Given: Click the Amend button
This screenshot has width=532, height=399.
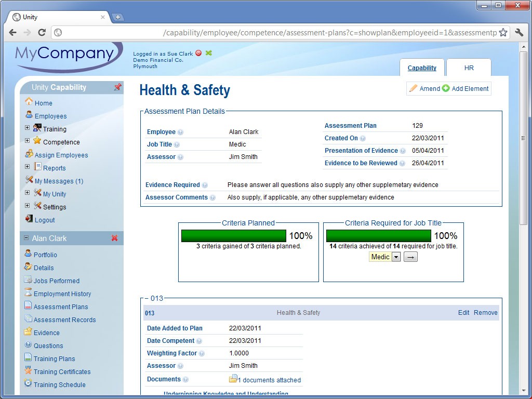Looking at the screenshot, I should [424, 88].
